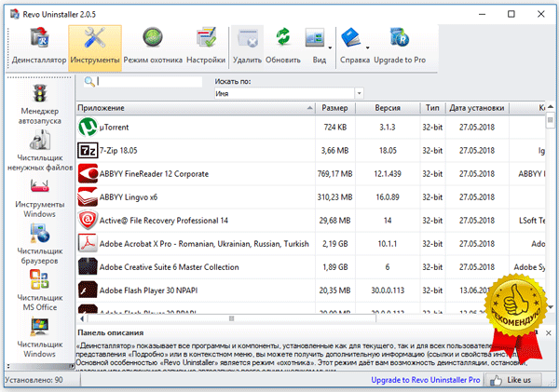Screen dimensions: 559x392
Task: Open the Искать по combo box
Action: [289, 93]
